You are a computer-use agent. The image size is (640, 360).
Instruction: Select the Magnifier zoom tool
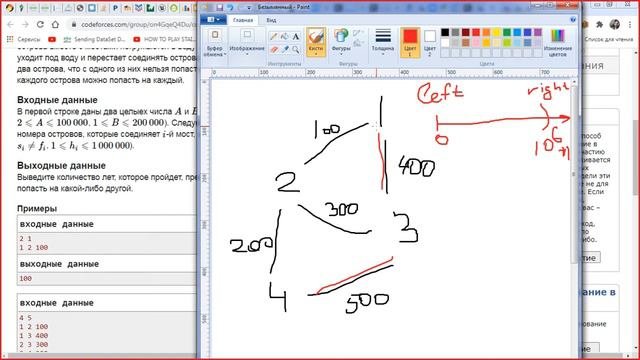(x=296, y=50)
